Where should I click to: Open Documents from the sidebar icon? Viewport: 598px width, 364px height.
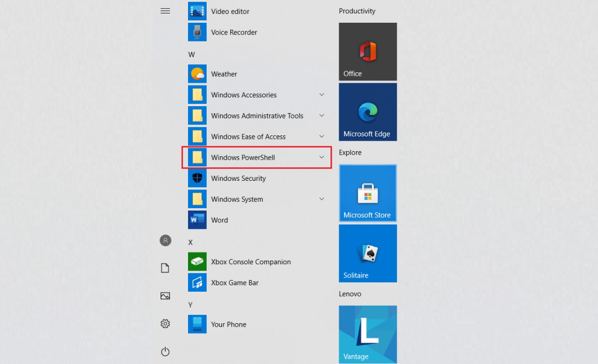click(165, 268)
